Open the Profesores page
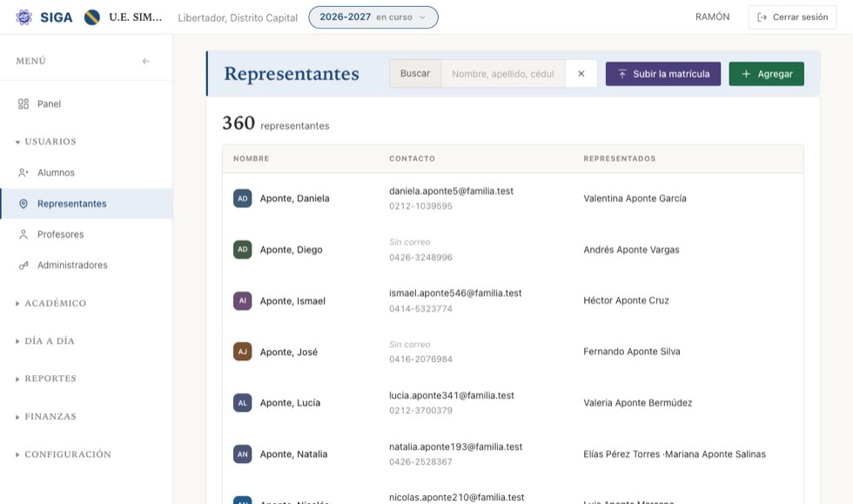The width and height of the screenshot is (853, 504). coord(86,234)
